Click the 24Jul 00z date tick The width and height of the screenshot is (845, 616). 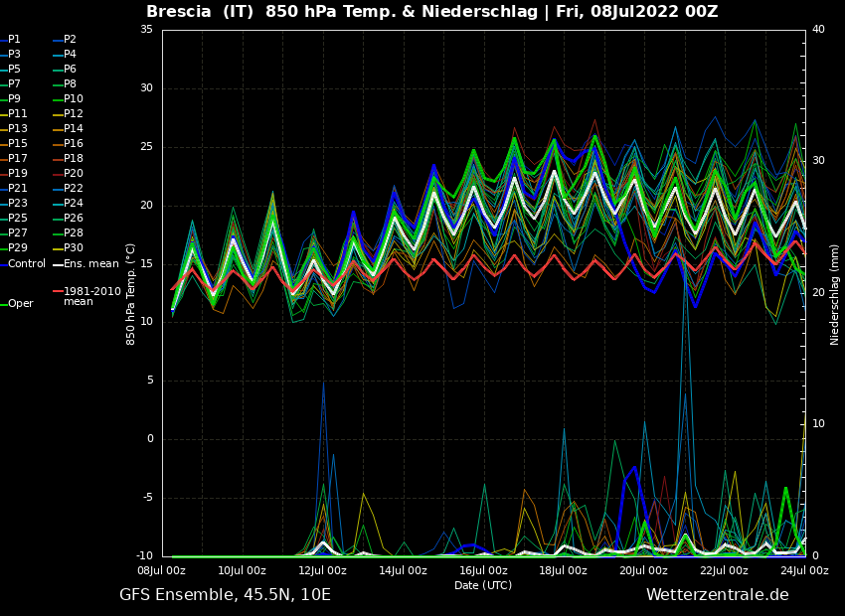pyautogui.click(x=803, y=571)
